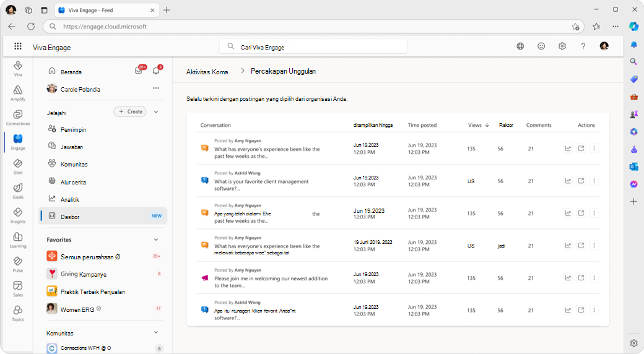Open the Amplify app in left rail
Viewport: 644px width, 354px height.
(18, 93)
